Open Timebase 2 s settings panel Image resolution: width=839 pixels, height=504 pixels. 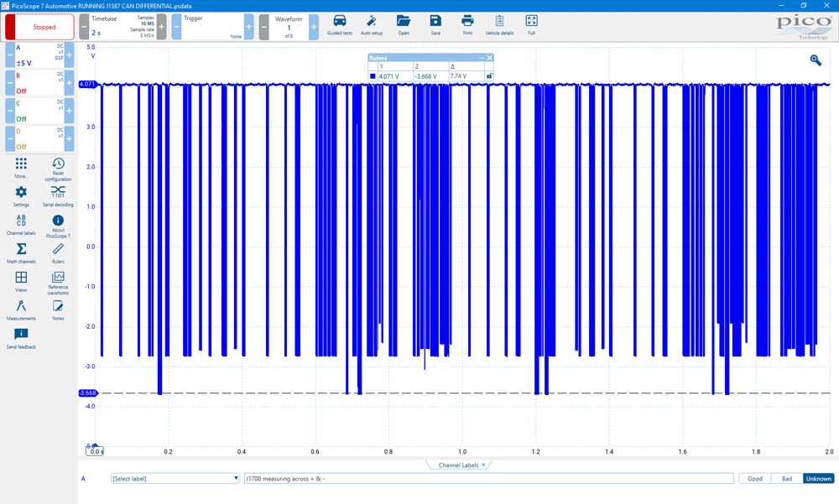(122, 27)
